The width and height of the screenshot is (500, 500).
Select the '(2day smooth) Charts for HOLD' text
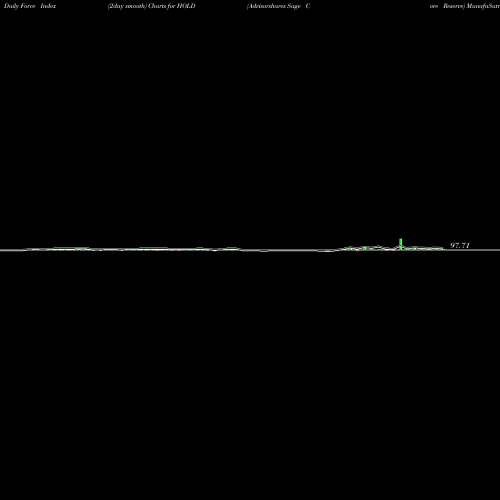click(x=152, y=6)
